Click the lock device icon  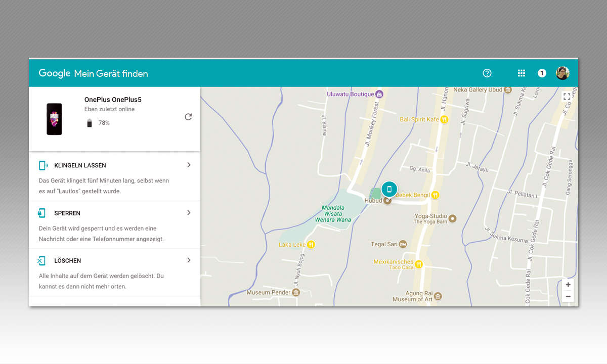42,213
